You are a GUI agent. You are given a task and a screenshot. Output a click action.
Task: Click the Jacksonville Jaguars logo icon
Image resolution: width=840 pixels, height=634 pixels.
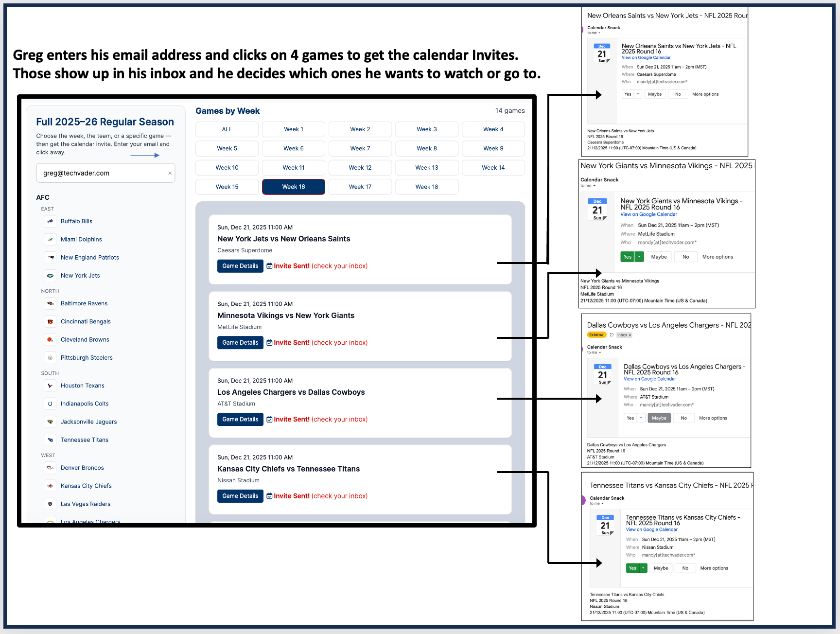pos(50,422)
